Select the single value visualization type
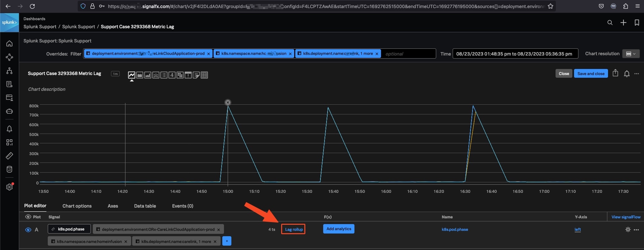644x250 pixels. click(x=172, y=75)
